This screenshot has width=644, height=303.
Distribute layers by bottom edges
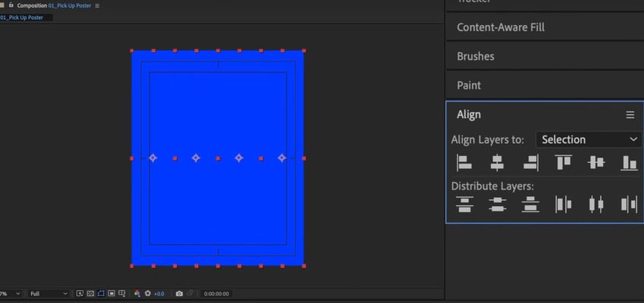click(x=530, y=204)
